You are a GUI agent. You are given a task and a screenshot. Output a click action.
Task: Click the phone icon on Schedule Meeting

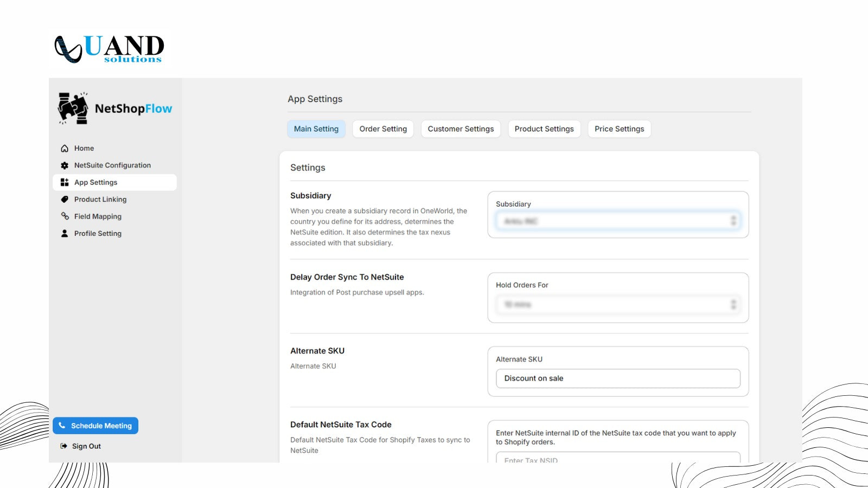pyautogui.click(x=62, y=425)
